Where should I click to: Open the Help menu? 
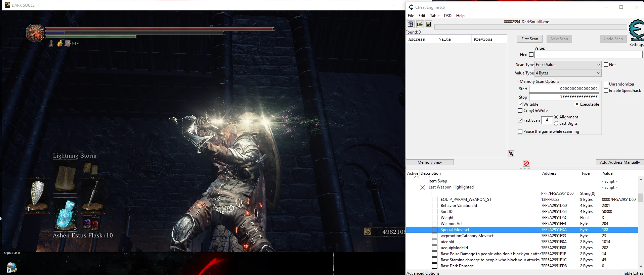tap(460, 16)
